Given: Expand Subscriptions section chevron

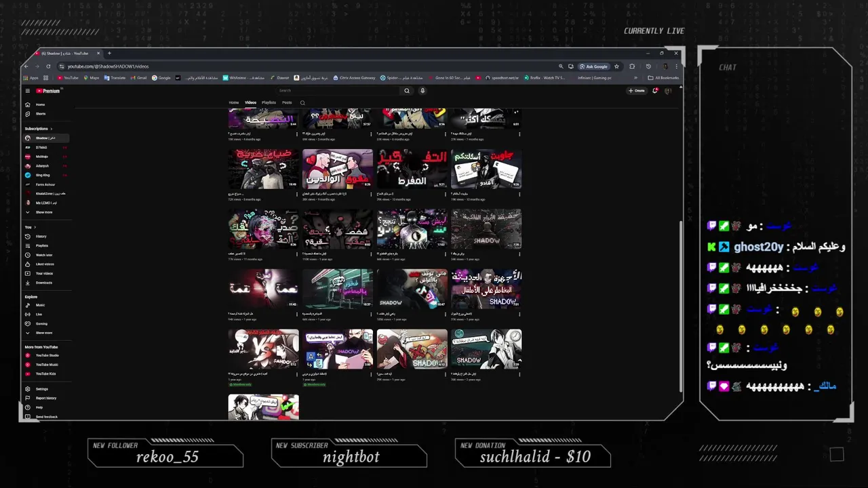Looking at the screenshot, I should 51,129.
